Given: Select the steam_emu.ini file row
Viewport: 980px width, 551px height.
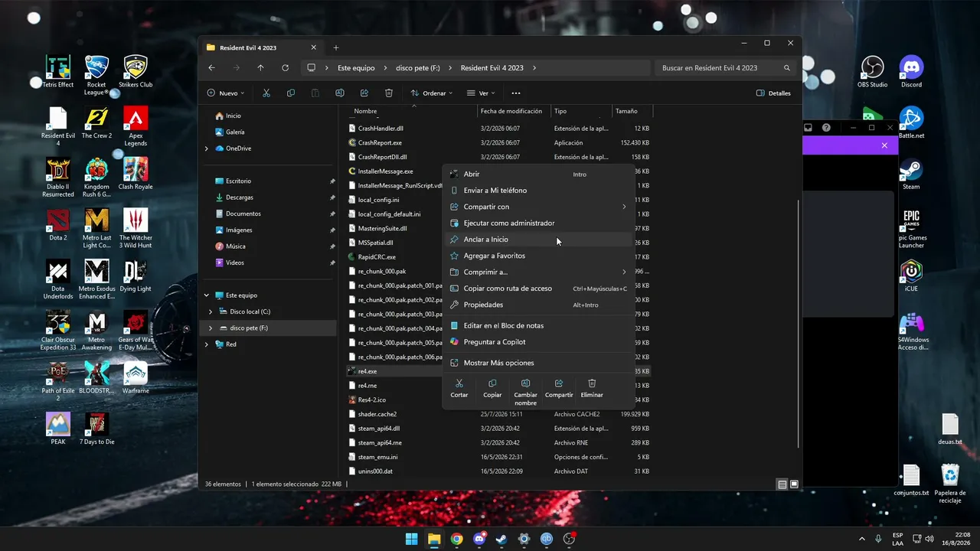Looking at the screenshot, I should [x=499, y=457].
